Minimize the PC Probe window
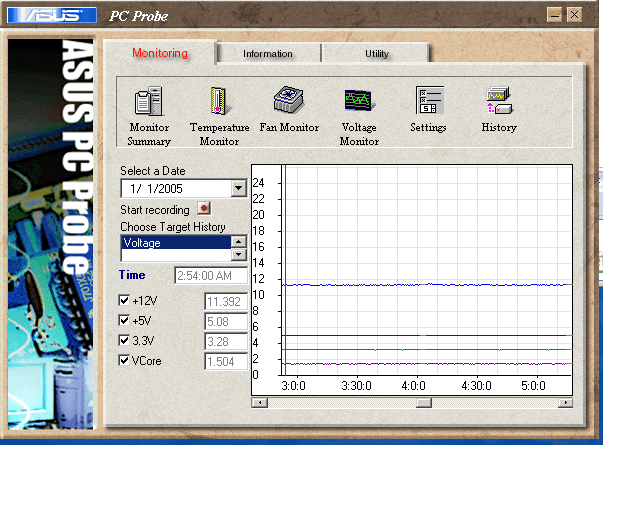640x512 pixels. pyautogui.click(x=554, y=15)
